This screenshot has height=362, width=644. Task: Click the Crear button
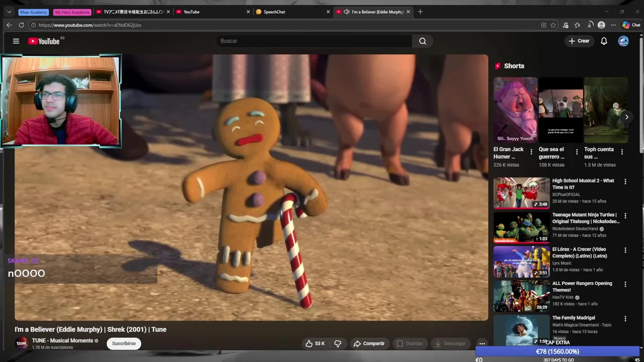579,41
